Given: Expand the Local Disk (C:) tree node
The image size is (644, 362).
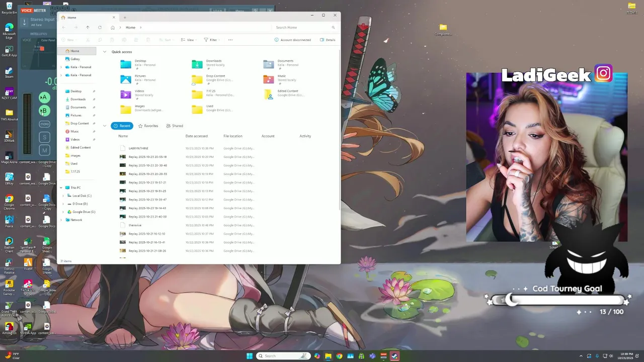Looking at the screenshot, I should click(x=63, y=196).
